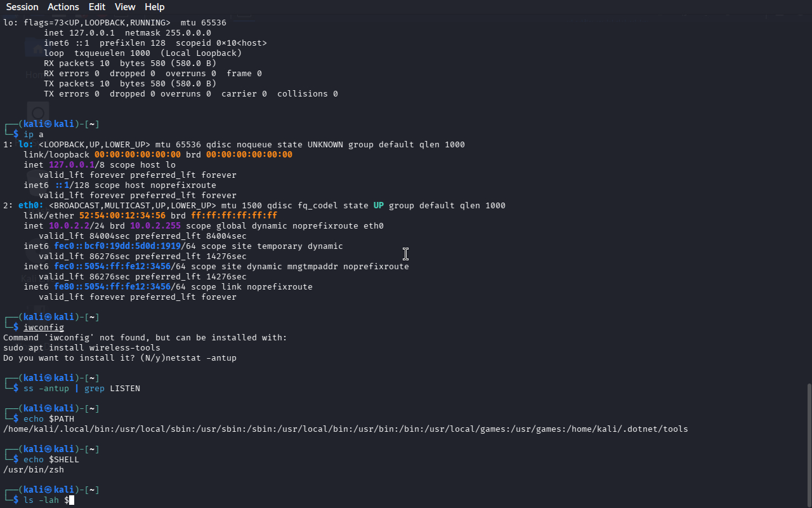Click the /usr/bin/zsh output line

[34, 470]
